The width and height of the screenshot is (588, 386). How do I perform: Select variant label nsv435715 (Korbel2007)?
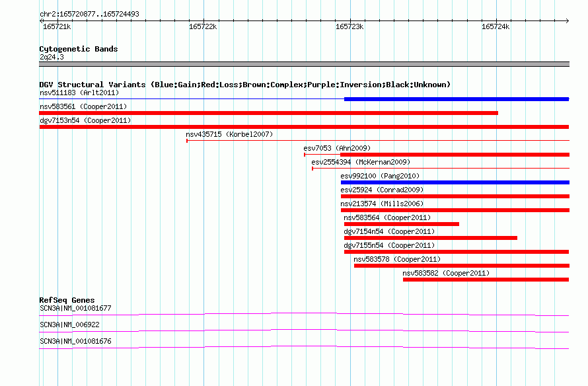coord(229,134)
